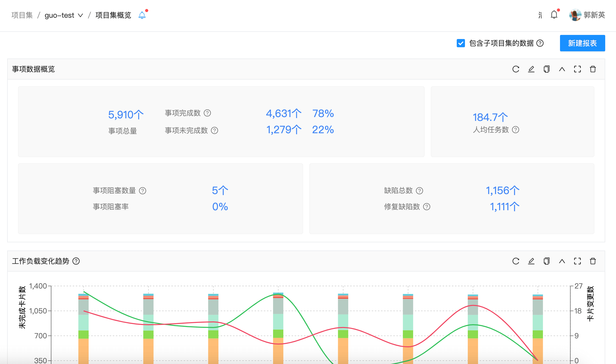Edit the 事项数据概览 report
Image resolution: width=616 pixels, height=364 pixels.
[531, 69]
